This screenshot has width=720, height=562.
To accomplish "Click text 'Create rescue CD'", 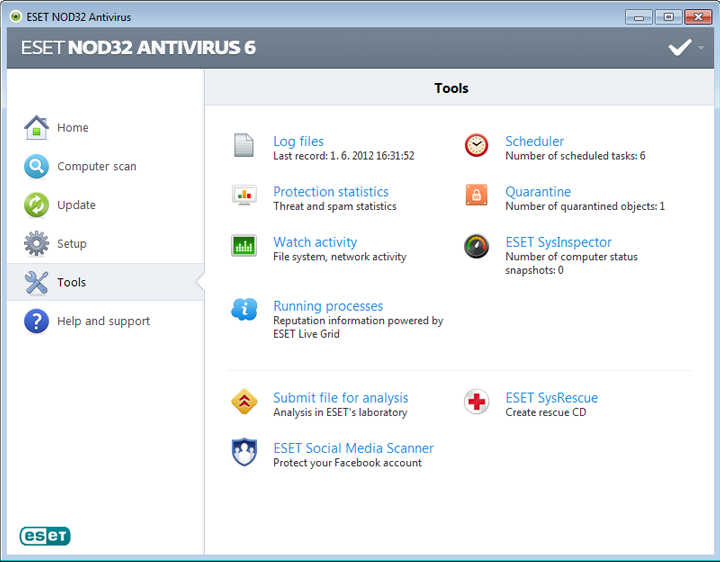I will point(546,412).
